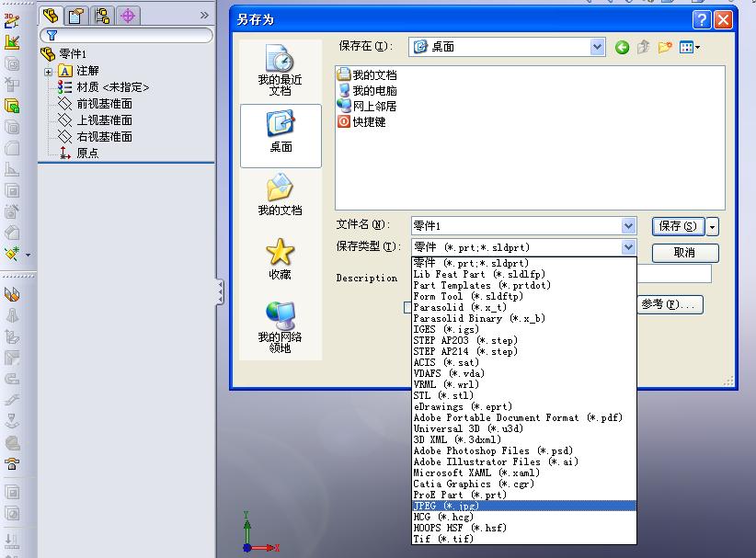This screenshot has height=558, width=756.
Task: Open the FeatureManager design tree tab
Action: pyautogui.click(x=51, y=16)
